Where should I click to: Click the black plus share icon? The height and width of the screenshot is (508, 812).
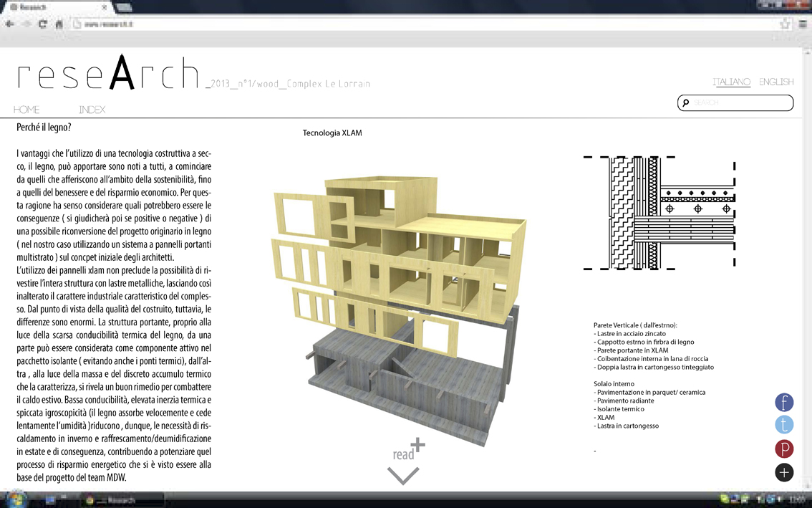pos(784,472)
